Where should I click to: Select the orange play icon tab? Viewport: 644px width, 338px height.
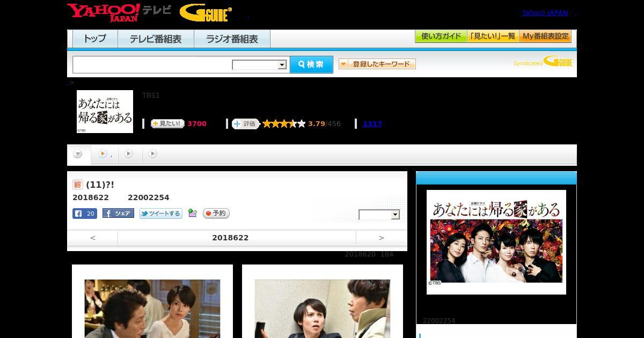[x=103, y=154]
